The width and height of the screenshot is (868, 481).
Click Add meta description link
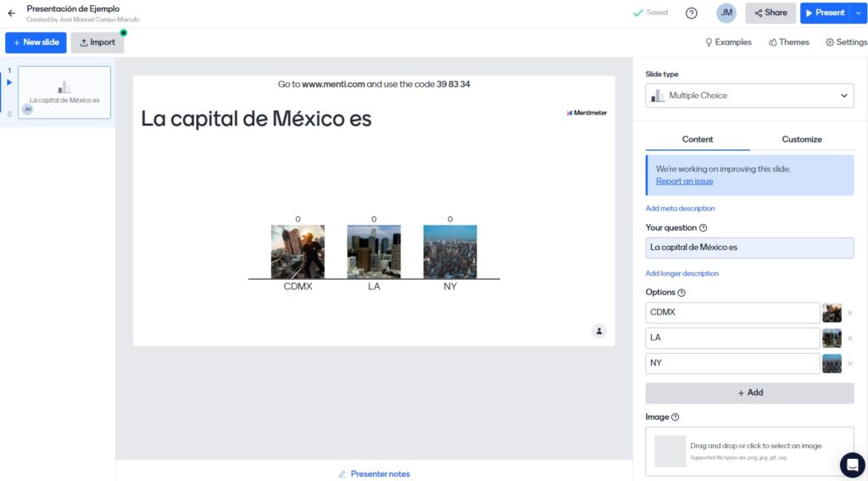point(680,209)
